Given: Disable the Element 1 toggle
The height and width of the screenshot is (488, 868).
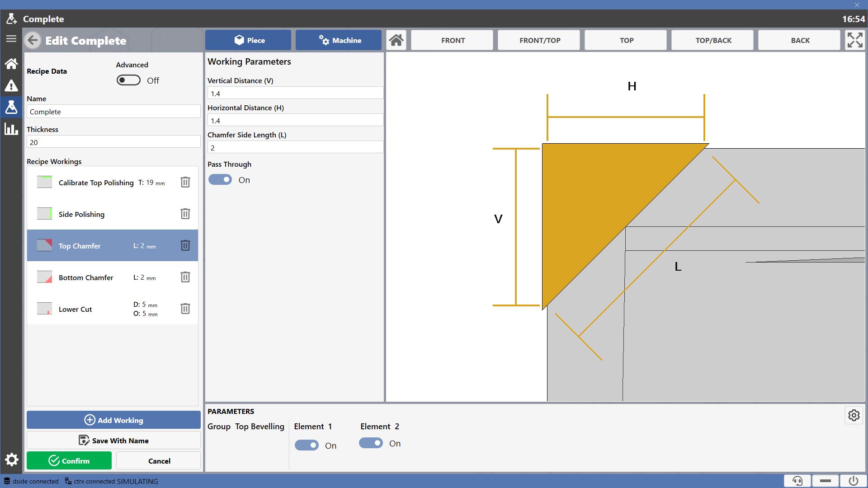Looking at the screenshot, I should coord(307,446).
